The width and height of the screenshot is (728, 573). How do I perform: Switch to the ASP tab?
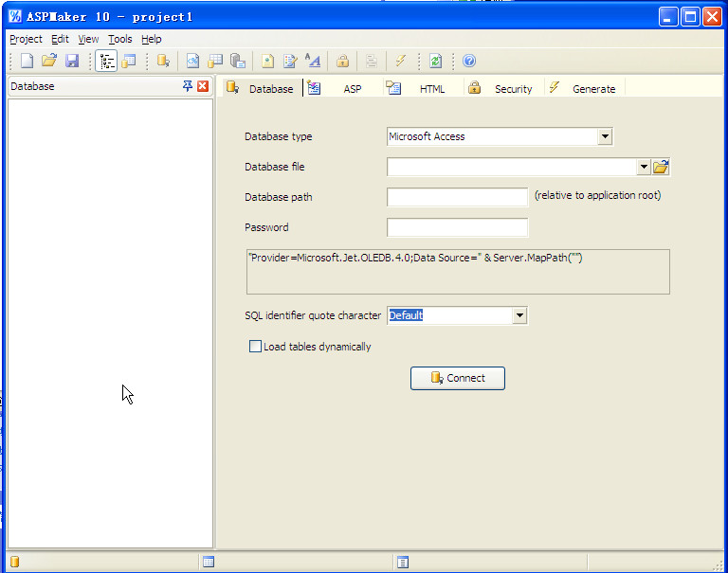click(341, 88)
